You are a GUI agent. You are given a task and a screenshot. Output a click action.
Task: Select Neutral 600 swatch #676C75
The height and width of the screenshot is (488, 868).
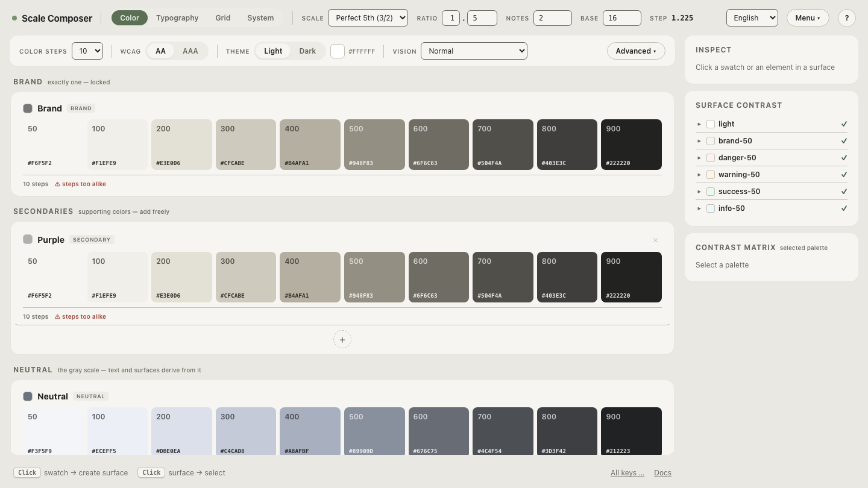[x=439, y=431]
